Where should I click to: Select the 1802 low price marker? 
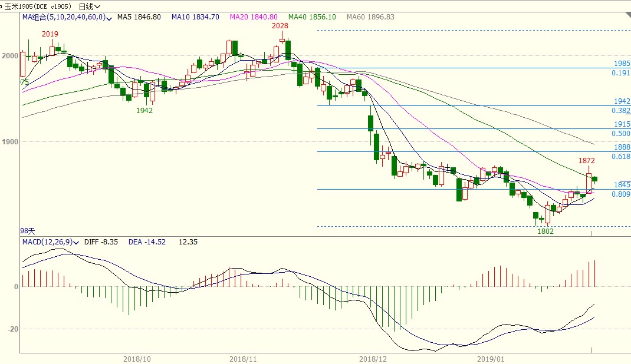tap(545, 231)
